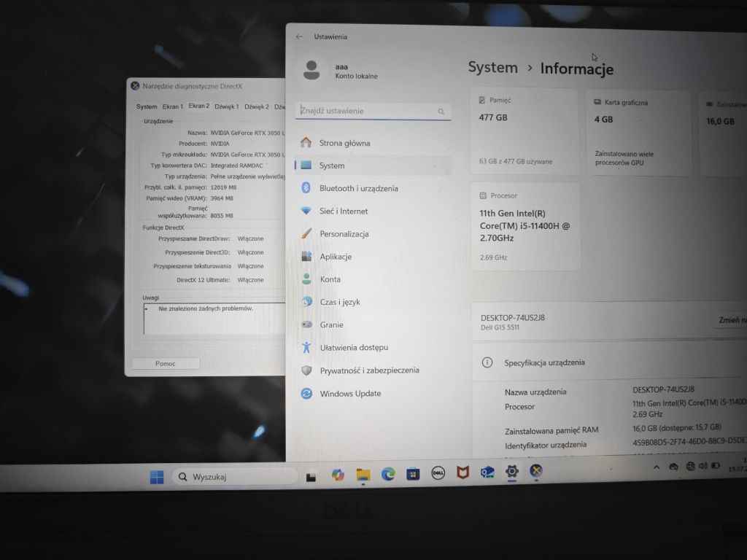Open Prywatność i zabezpieczenia settings
Viewport: 747px width, 560px height.
pos(373,370)
